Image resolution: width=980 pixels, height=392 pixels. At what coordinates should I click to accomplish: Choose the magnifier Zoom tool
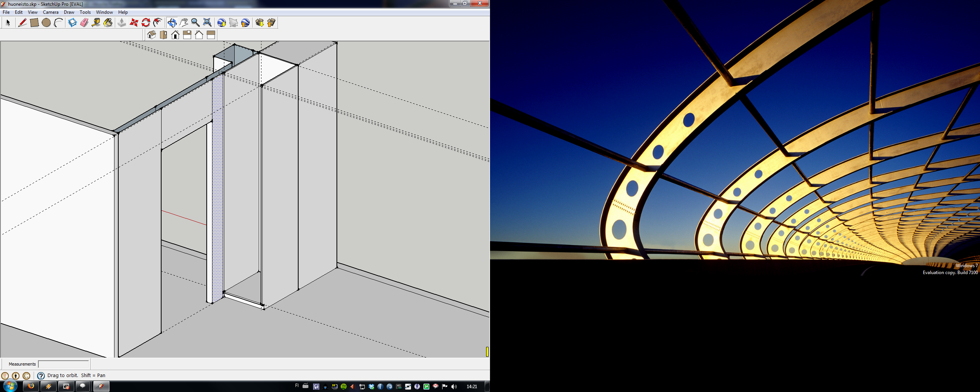click(x=195, y=23)
